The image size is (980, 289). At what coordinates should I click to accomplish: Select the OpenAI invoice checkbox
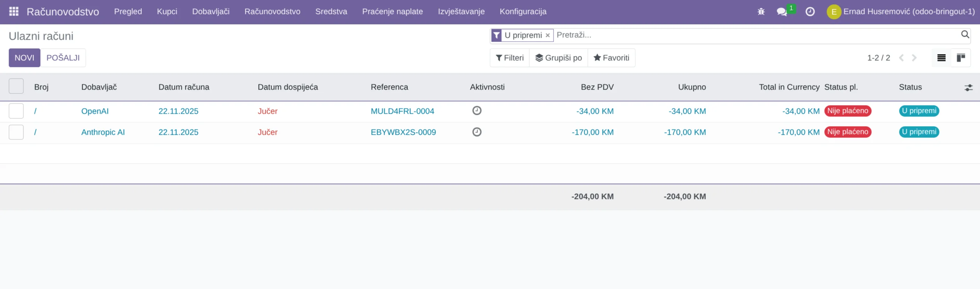[x=16, y=111]
